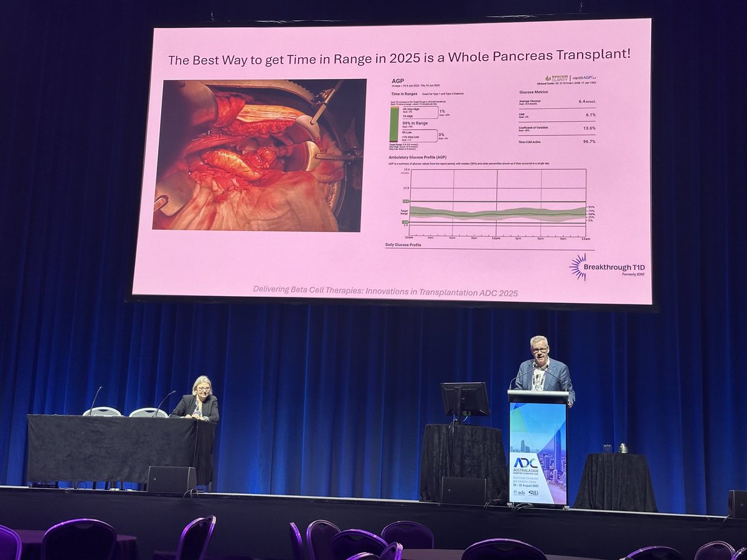This screenshot has width=747, height=560.
Task: Click the green time-in-range stacked bar
Action: tap(394, 124)
